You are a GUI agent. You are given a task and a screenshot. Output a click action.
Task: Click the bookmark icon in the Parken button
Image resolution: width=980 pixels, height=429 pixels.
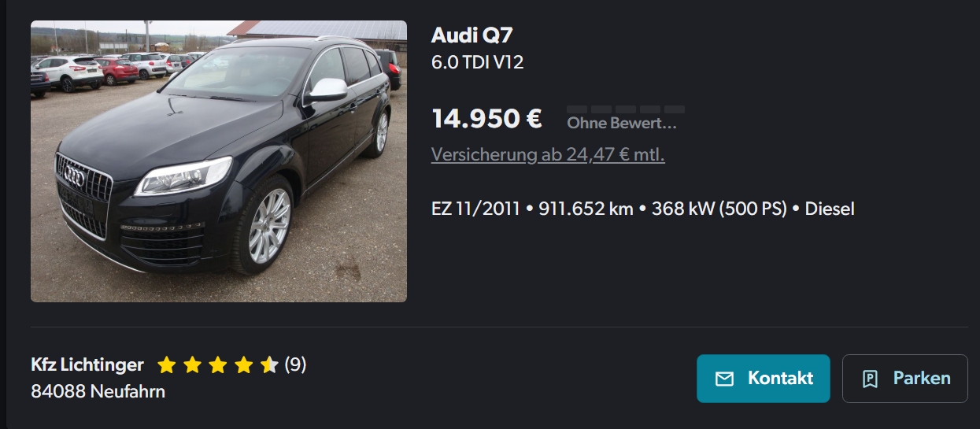870,379
